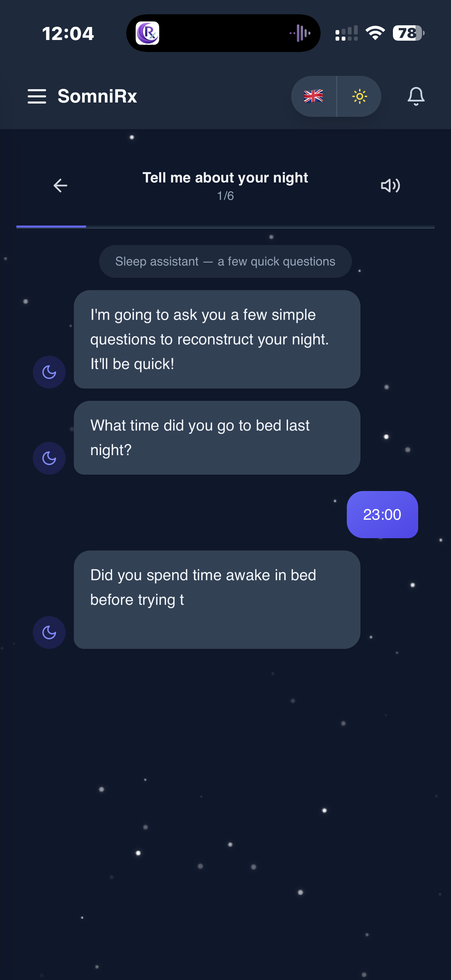Viewport: 451px width, 980px height.
Task: Tap the 'What time did you go to bed' message
Action: click(x=217, y=437)
